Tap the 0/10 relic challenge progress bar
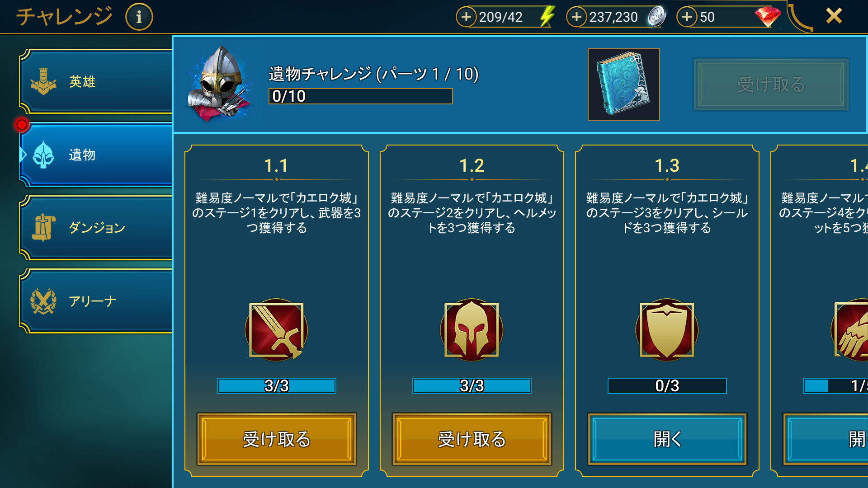 [x=361, y=96]
